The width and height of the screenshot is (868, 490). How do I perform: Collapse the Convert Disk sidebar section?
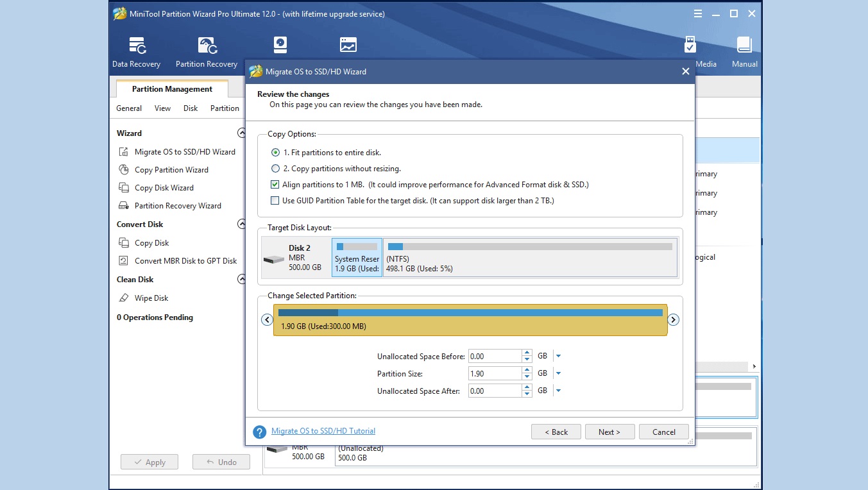pos(241,224)
